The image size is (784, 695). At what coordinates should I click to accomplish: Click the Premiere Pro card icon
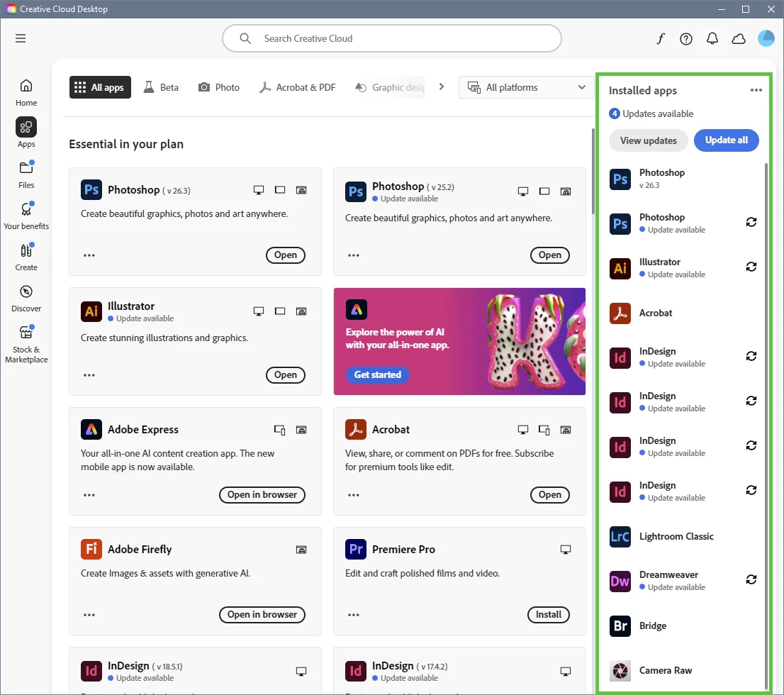pos(356,550)
